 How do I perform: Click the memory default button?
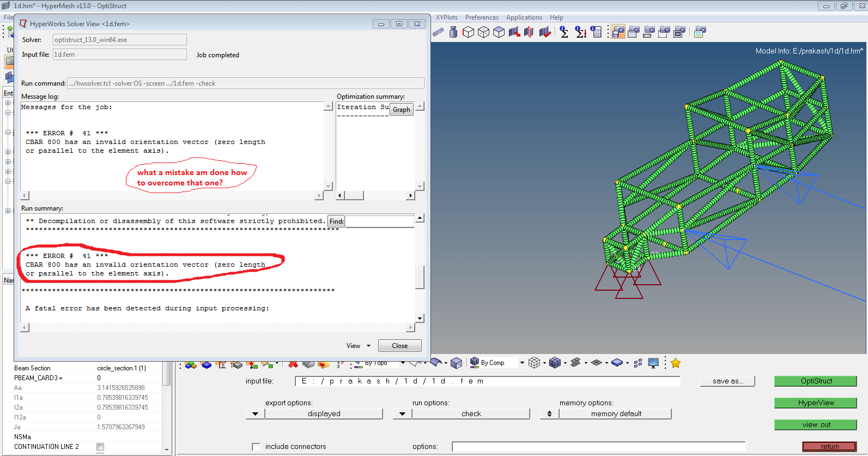point(616,414)
